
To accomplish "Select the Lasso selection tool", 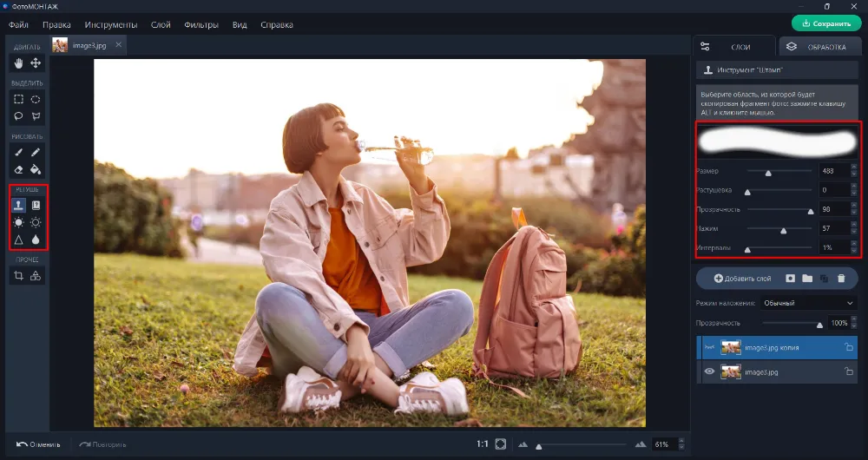I will click(x=18, y=116).
